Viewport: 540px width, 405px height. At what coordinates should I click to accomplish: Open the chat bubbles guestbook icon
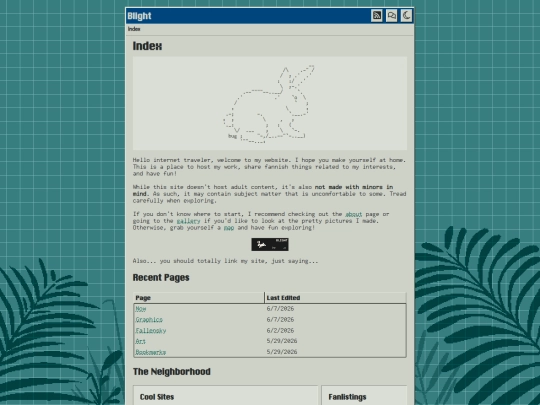[x=392, y=16]
